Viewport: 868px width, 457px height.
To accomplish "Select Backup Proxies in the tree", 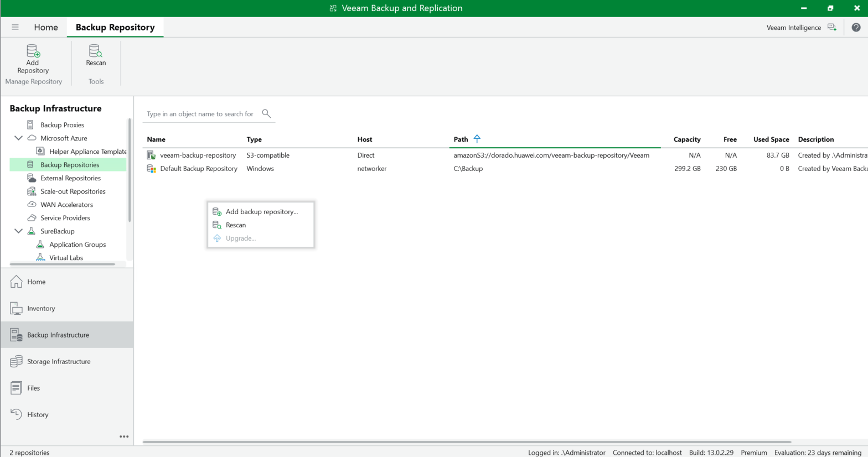I will [x=62, y=125].
